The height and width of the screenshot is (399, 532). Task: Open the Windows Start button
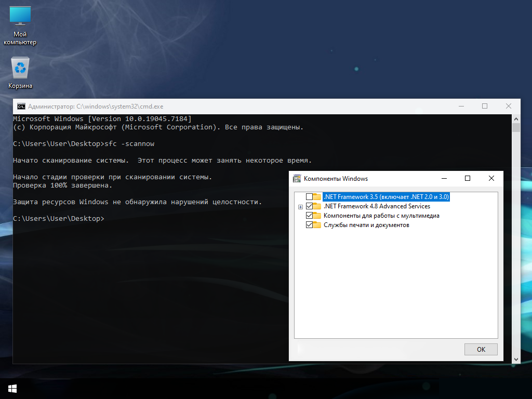pyautogui.click(x=12, y=389)
